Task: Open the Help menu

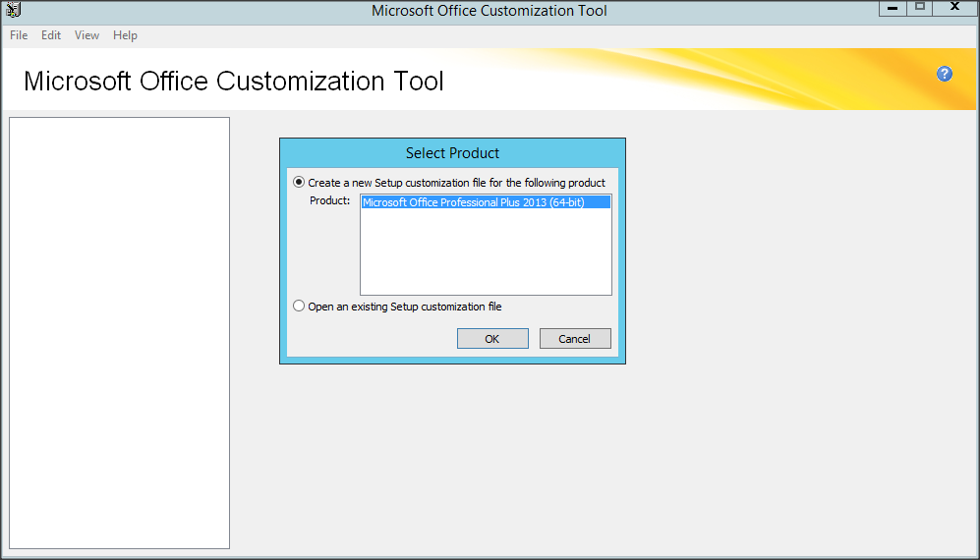Action: point(125,35)
